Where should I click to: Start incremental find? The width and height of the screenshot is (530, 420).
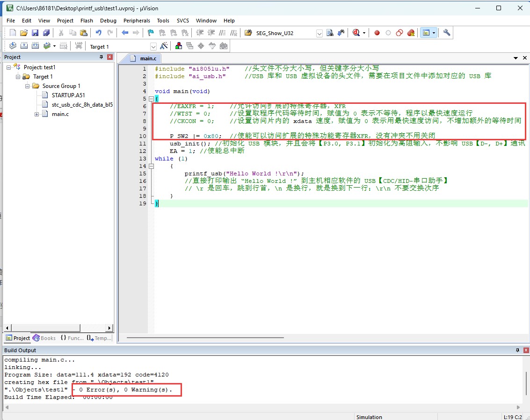[341, 33]
